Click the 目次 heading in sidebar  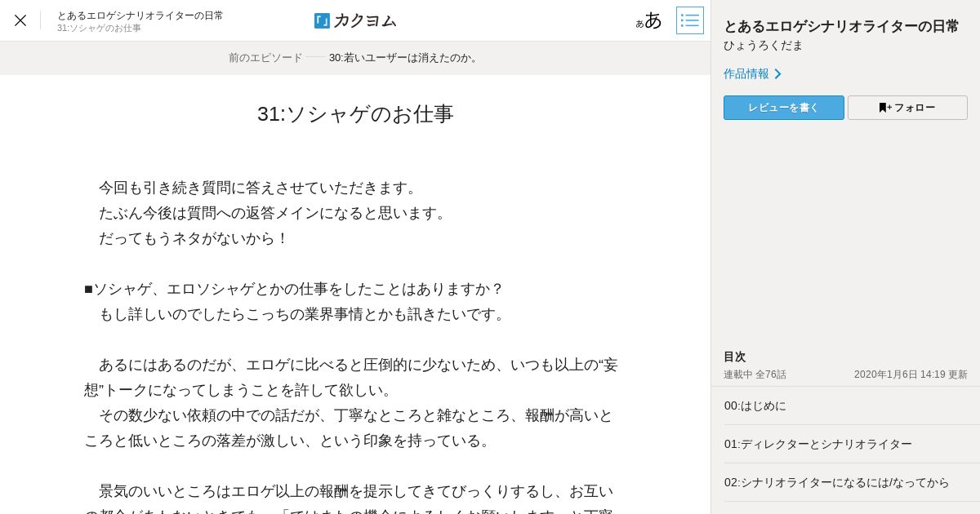point(735,357)
